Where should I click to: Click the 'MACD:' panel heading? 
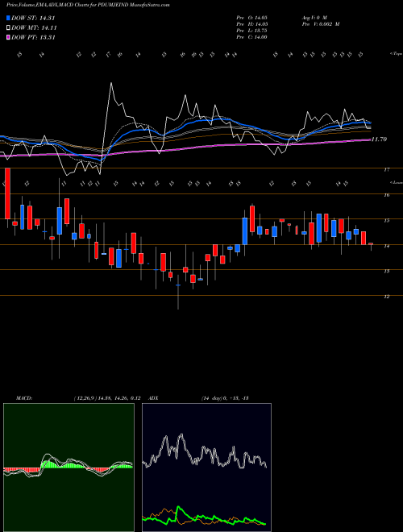click(24, 398)
